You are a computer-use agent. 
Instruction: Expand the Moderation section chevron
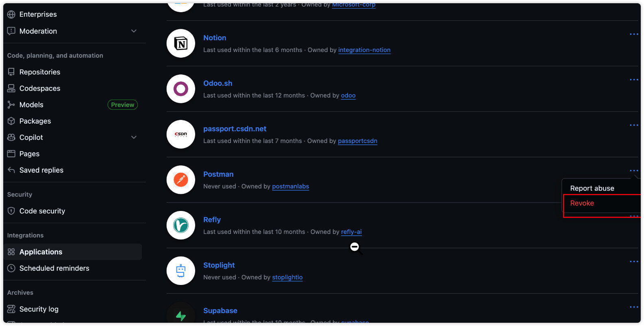134,31
